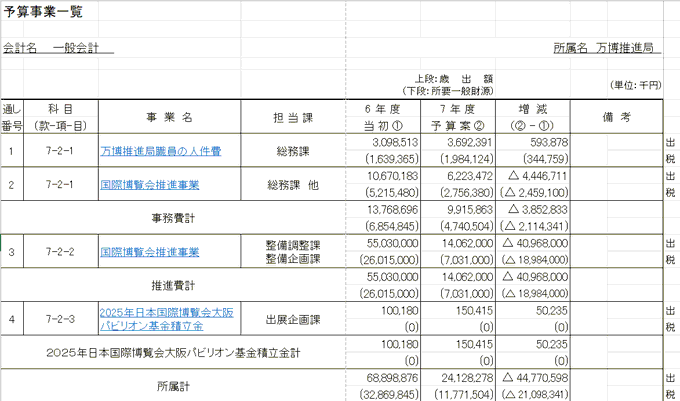The height and width of the screenshot is (401, 680).
Task: Click the 総務課 他 department cell
Action: tap(293, 185)
